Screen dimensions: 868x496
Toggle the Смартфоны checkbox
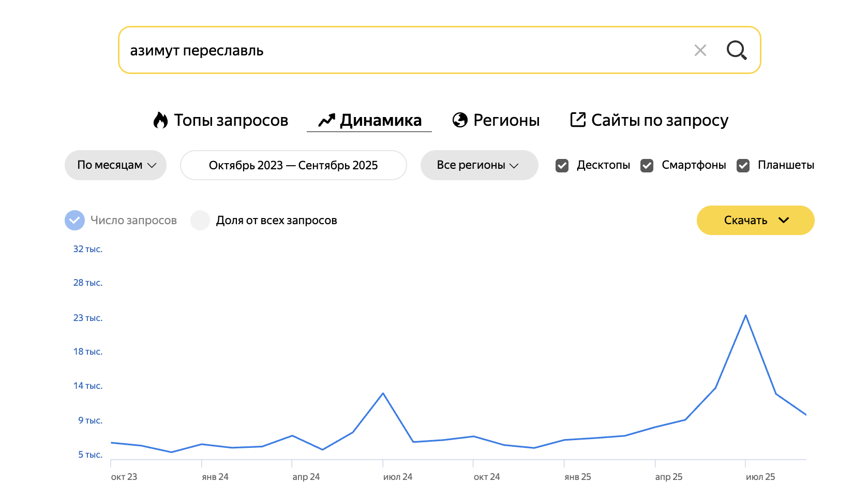tap(647, 166)
